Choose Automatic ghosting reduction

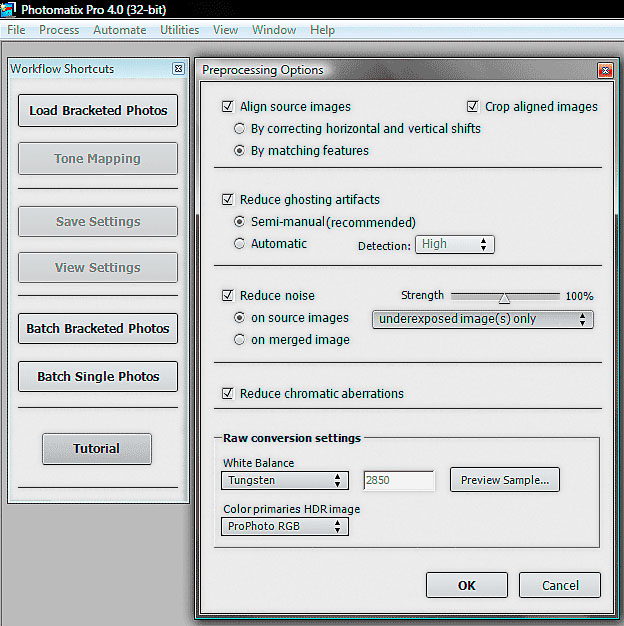click(x=240, y=244)
